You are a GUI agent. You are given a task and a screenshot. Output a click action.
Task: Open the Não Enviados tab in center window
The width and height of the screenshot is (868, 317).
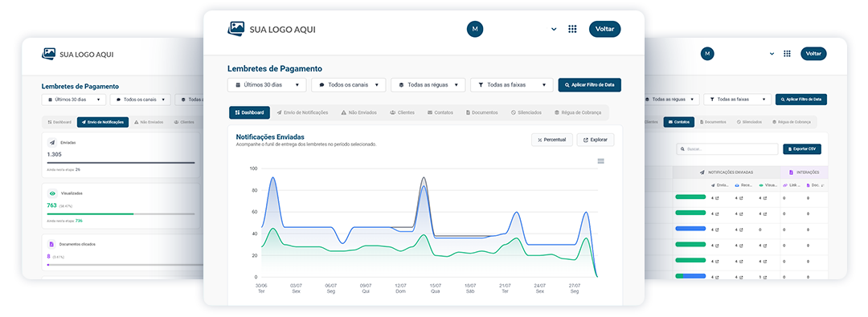coord(359,112)
